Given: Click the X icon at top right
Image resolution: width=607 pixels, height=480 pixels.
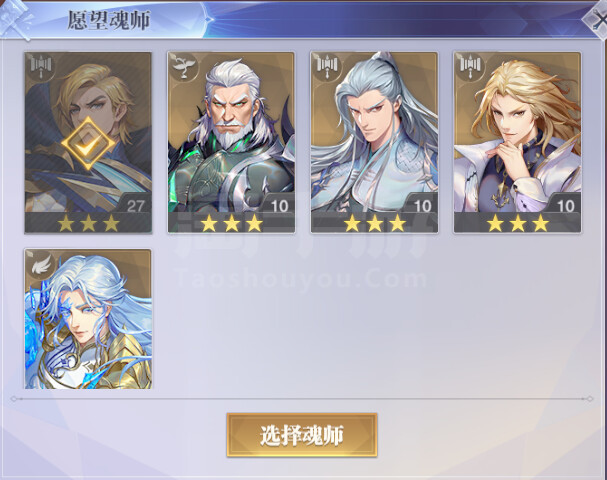Looking at the screenshot, I should (597, 19).
